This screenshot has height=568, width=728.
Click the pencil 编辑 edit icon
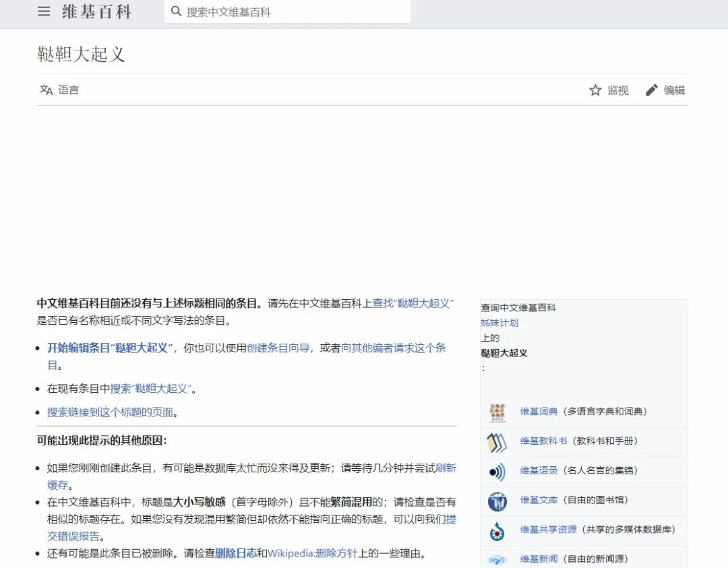coord(651,89)
